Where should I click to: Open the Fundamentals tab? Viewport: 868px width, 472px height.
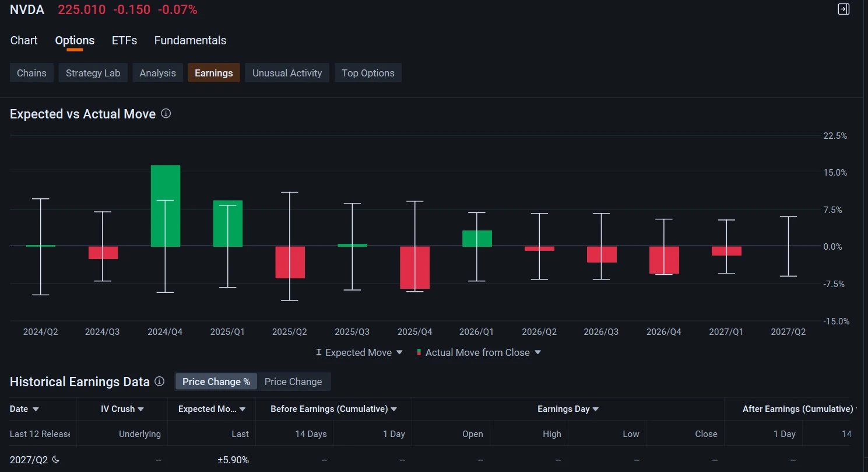[190, 40]
